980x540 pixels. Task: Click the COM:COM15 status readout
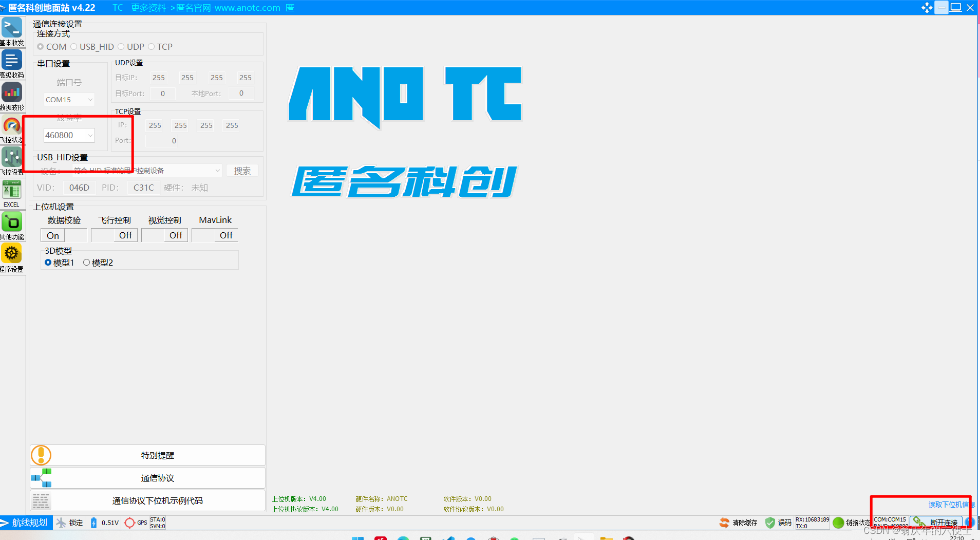890,519
